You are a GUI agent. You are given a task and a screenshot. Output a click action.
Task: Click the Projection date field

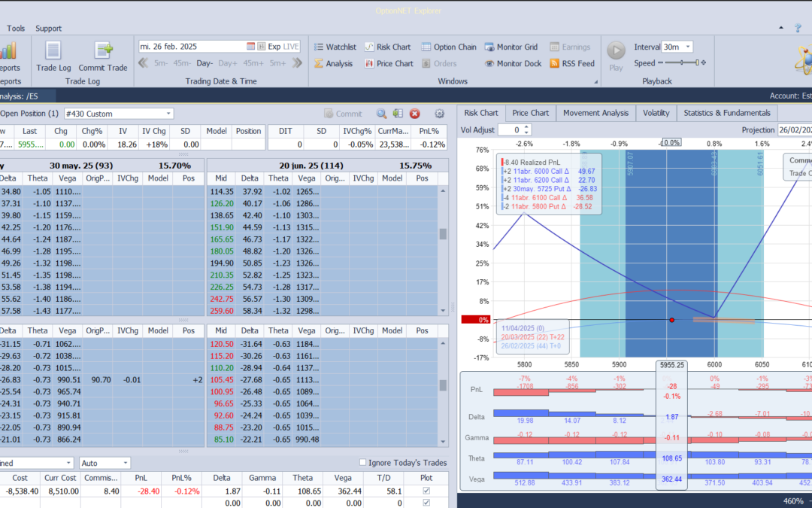[x=794, y=130]
